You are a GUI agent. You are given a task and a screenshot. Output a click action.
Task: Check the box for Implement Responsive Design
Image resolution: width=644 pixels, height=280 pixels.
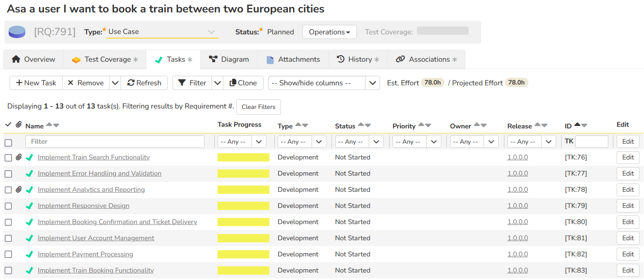pos(8,206)
